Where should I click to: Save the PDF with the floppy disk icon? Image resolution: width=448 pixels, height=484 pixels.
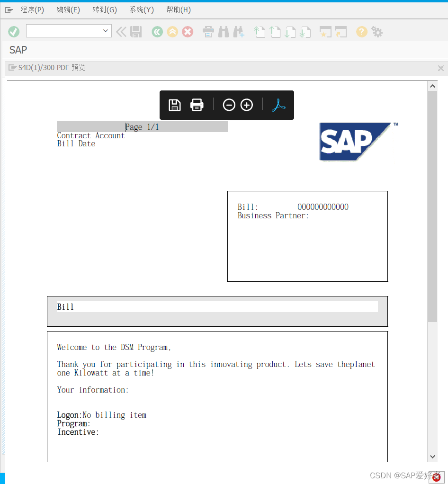click(175, 105)
